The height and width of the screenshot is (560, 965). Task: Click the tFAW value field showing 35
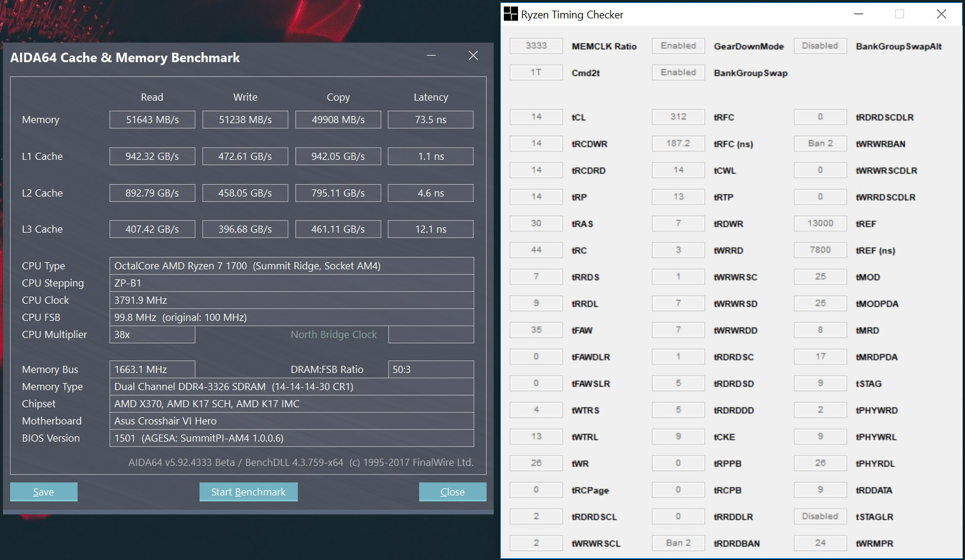point(536,330)
